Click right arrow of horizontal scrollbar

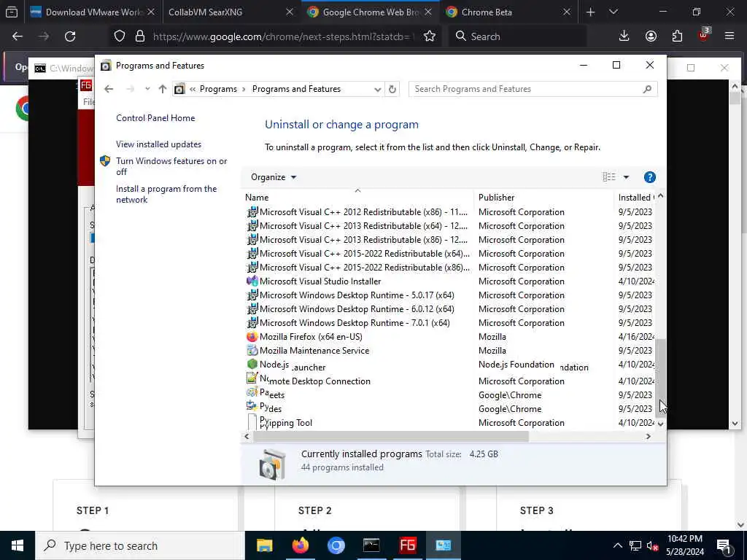click(648, 436)
